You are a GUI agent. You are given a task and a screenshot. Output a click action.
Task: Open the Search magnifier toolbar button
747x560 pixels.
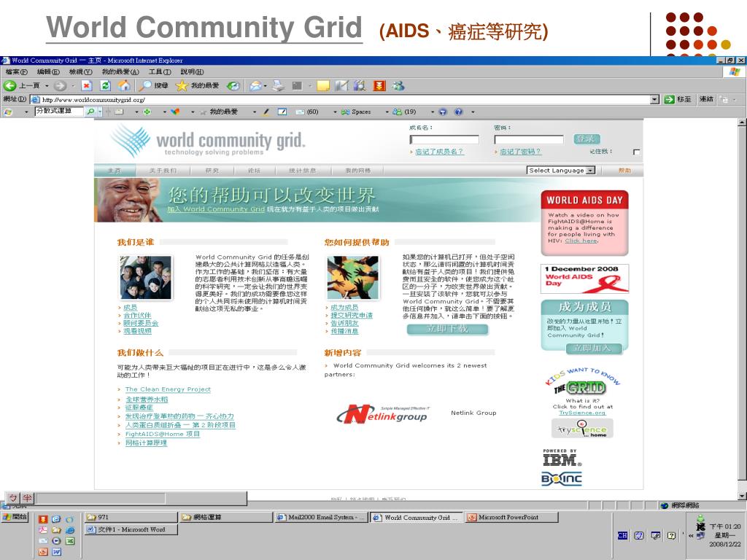(x=144, y=86)
